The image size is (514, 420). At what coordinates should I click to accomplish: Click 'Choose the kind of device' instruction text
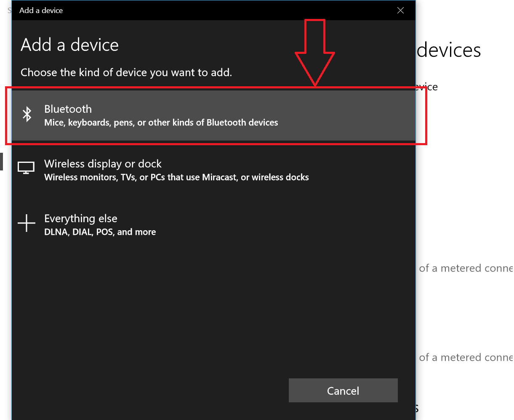tap(126, 72)
